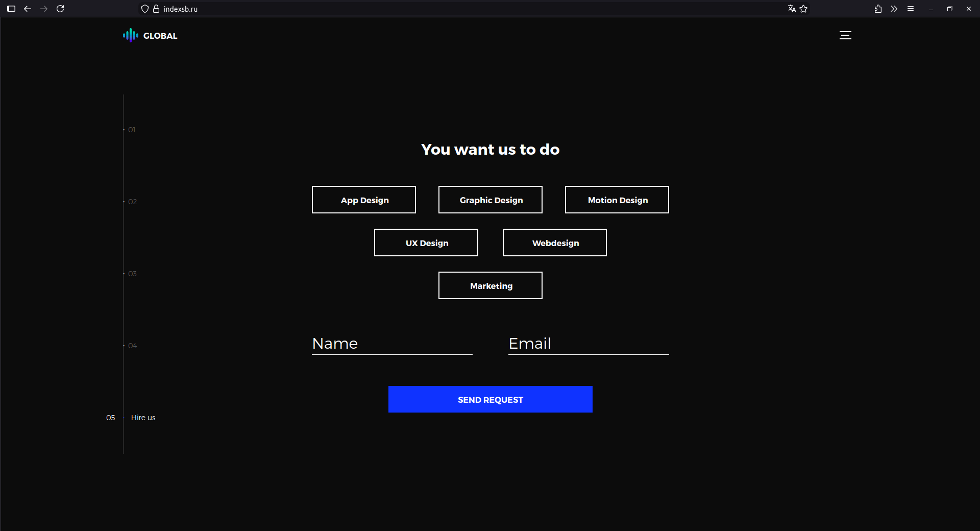Choose the Motion Design option

[x=617, y=200]
